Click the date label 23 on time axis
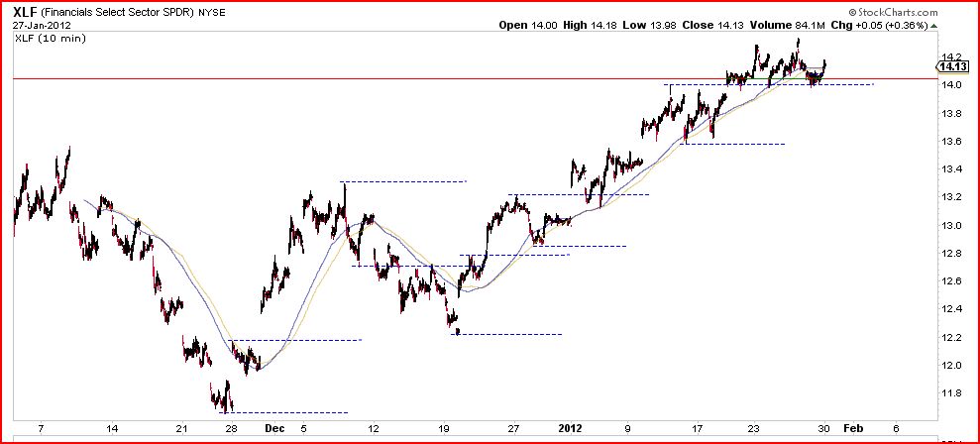The image size is (980, 444). pyautogui.click(x=754, y=429)
